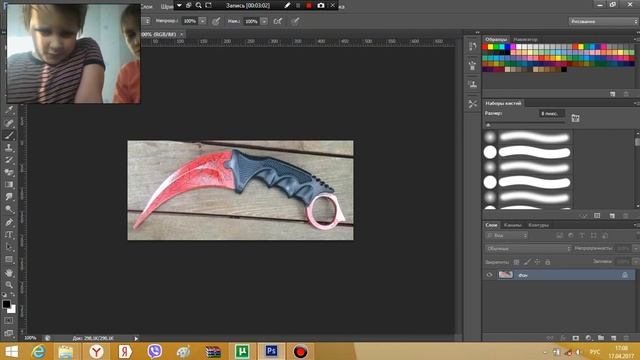The image size is (640, 360).
Task: Click the 100% zoom field in status bar
Action: 30,338
